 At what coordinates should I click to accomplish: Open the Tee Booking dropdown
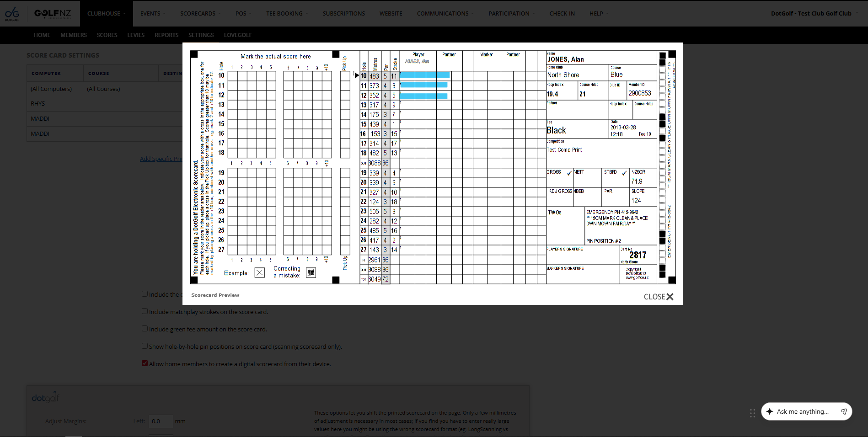pyautogui.click(x=287, y=14)
